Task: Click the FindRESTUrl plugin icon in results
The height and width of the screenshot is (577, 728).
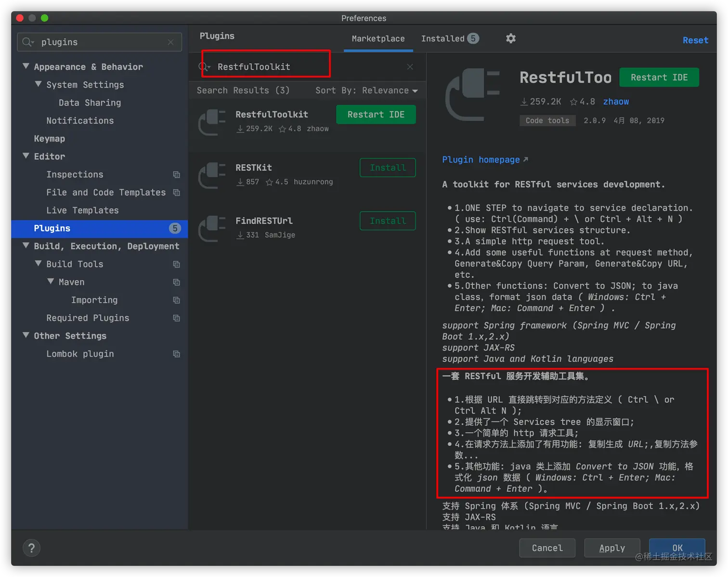Action: 212,228
